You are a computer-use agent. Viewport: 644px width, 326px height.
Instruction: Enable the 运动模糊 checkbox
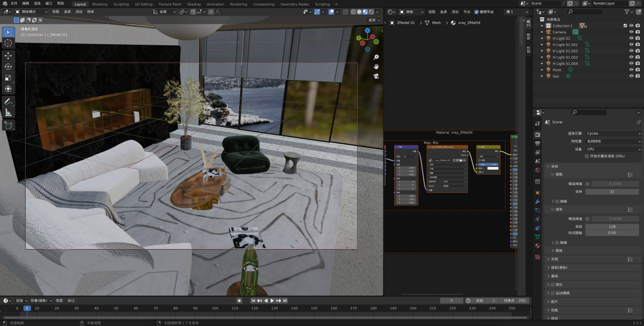[553, 293]
